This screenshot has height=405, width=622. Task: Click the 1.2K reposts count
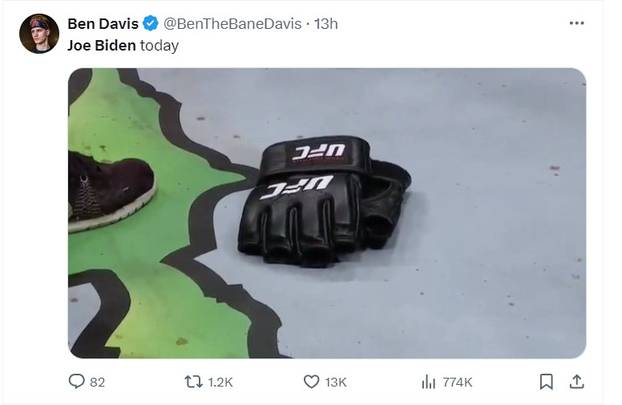click(x=220, y=382)
